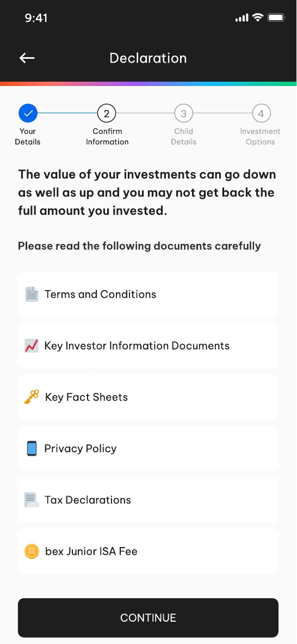Open the Tax Declarations row
Viewport: 297px width, 644px height.
(148, 500)
